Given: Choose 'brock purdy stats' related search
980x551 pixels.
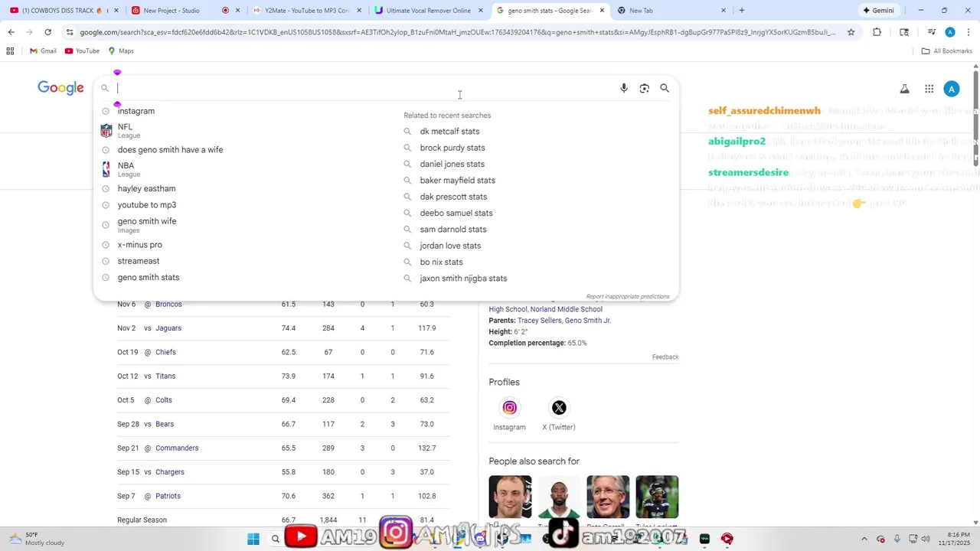Looking at the screenshot, I should coord(452,148).
